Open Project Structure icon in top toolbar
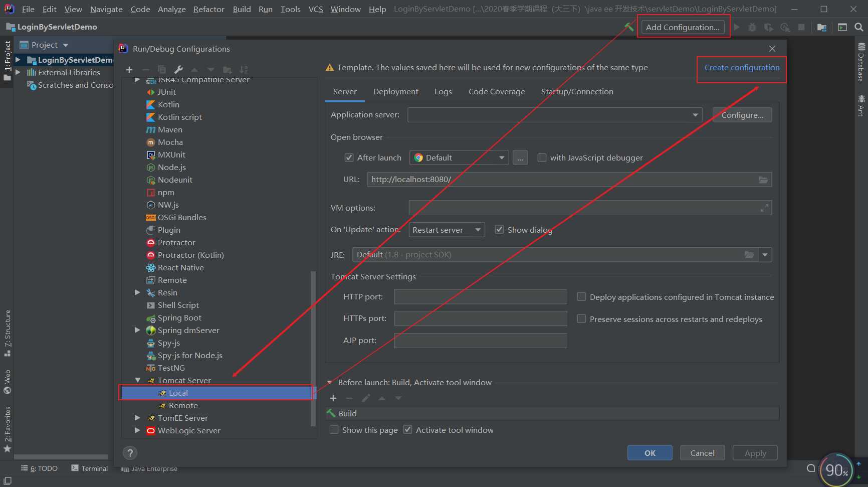The height and width of the screenshot is (487, 868). click(x=822, y=27)
